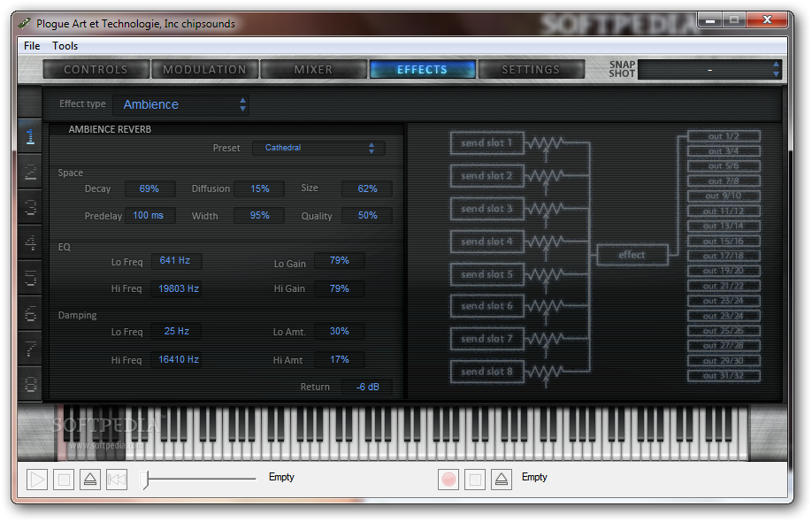Click the play button in left transport
This screenshot has height=522, width=812.
coord(37,480)
